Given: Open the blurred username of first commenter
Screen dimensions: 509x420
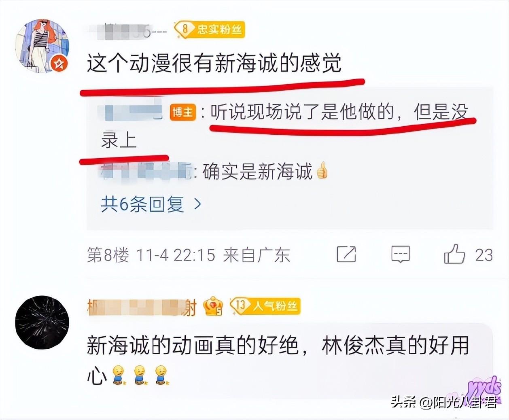Looking at the screenshot, I should [127, 30].
